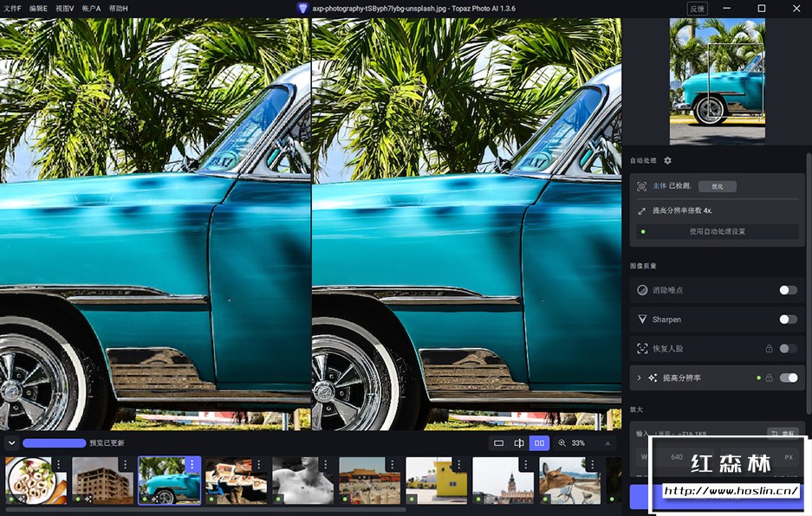Select the statue torso thumbnail
This screenshot has height=516, width=812.
(x=303, y=481)
